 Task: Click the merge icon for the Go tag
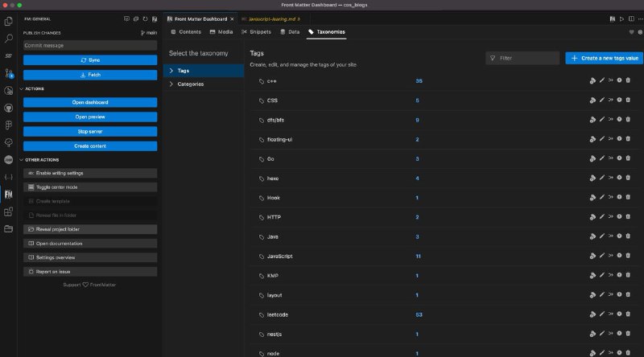[610, 158]
